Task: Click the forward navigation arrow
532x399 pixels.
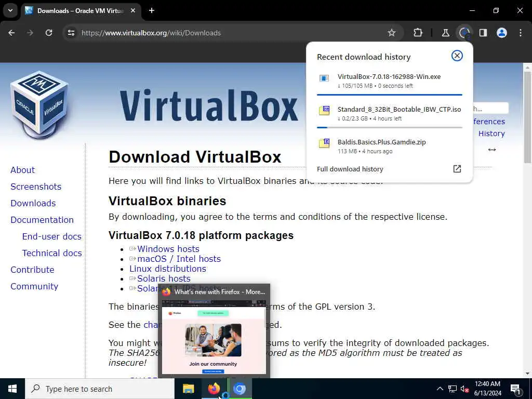Action: coord(30,33)
